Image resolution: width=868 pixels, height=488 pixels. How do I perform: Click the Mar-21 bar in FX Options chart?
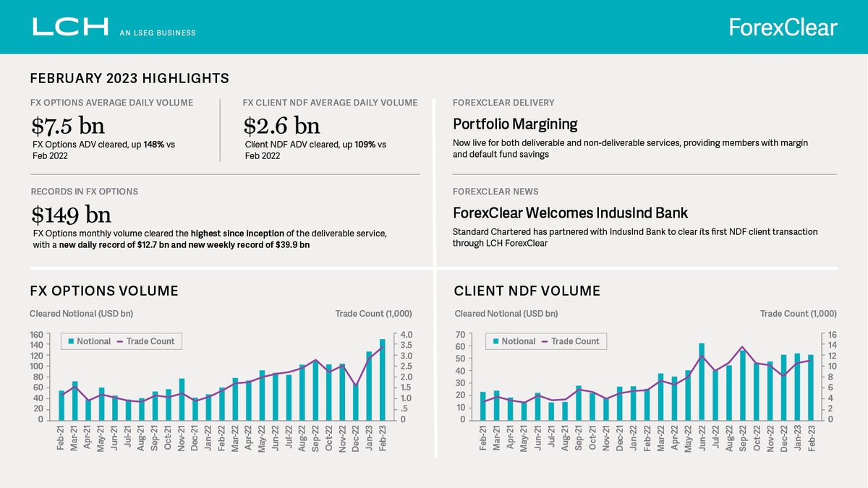coord(75,401)
